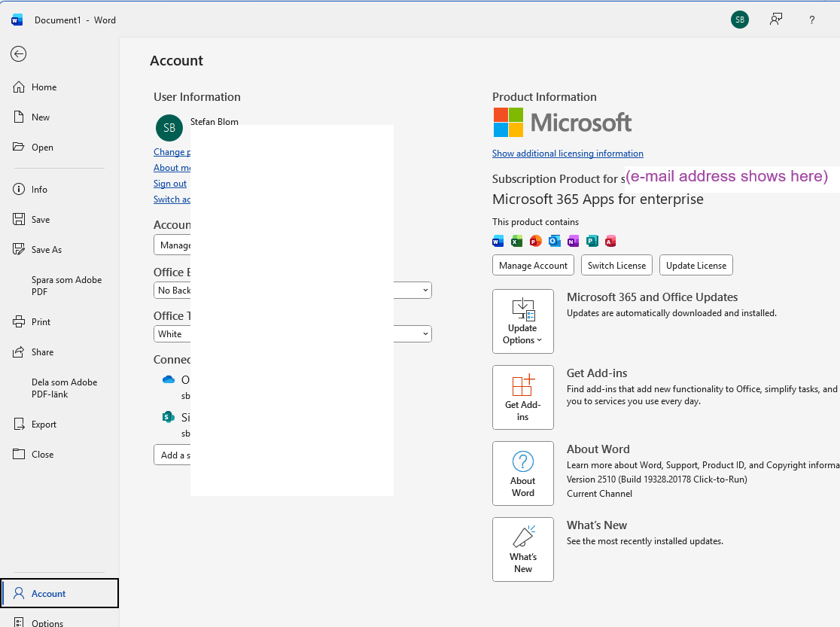Screen dimensions: 840x627
Task: Open the About Word button
Action: (x=523, y=473)
